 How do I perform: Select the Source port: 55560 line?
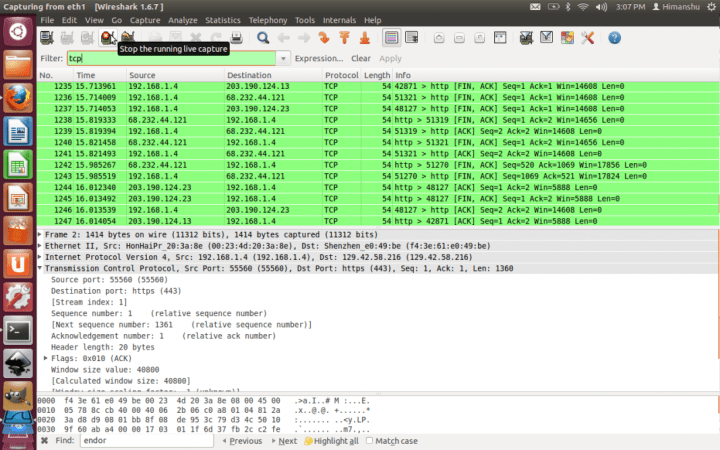(109, 279)
